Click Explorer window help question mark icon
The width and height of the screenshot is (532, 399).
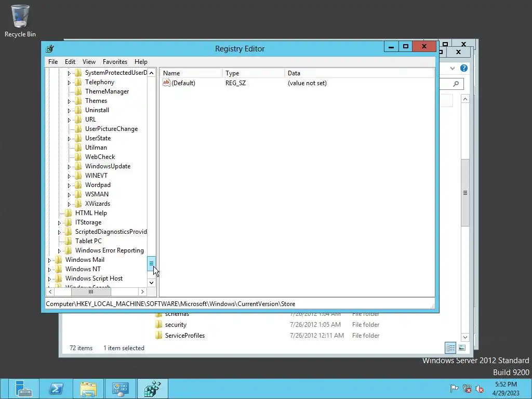[x=464, y=68]
